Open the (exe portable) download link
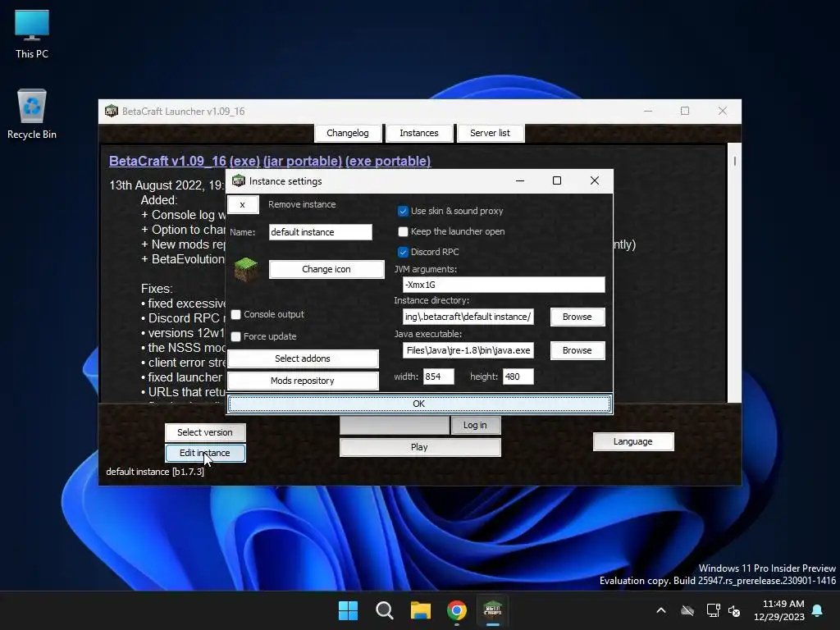The image size is (840, 630). [x=388, y=161]
